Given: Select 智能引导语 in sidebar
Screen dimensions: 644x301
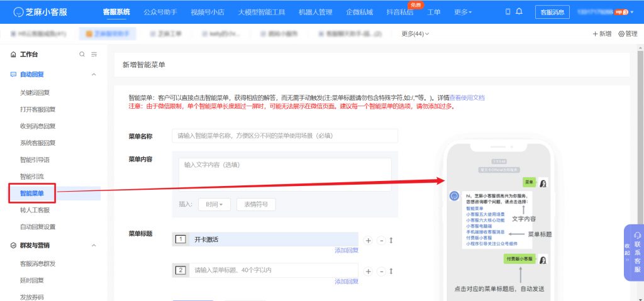Looking at the screenshot, I should (35, 160).
